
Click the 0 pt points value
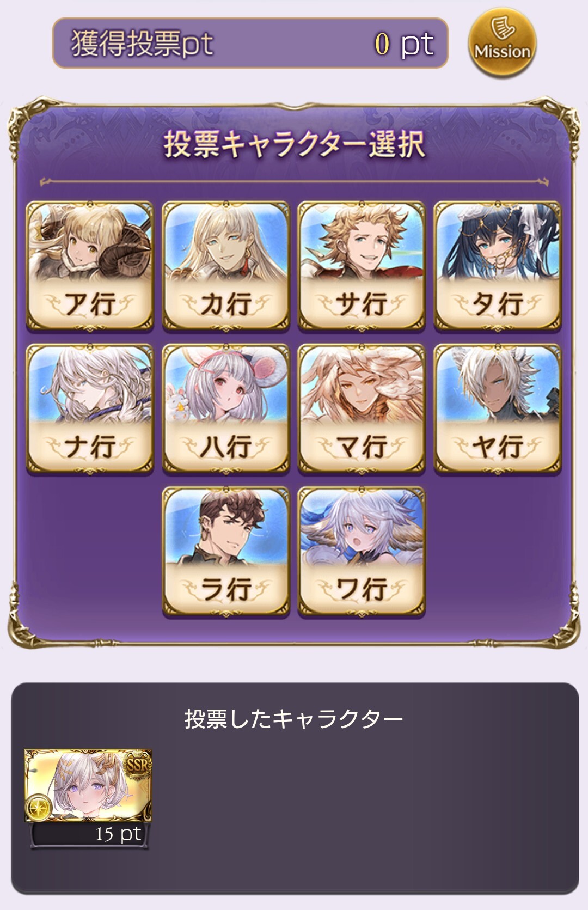[404, 44]
